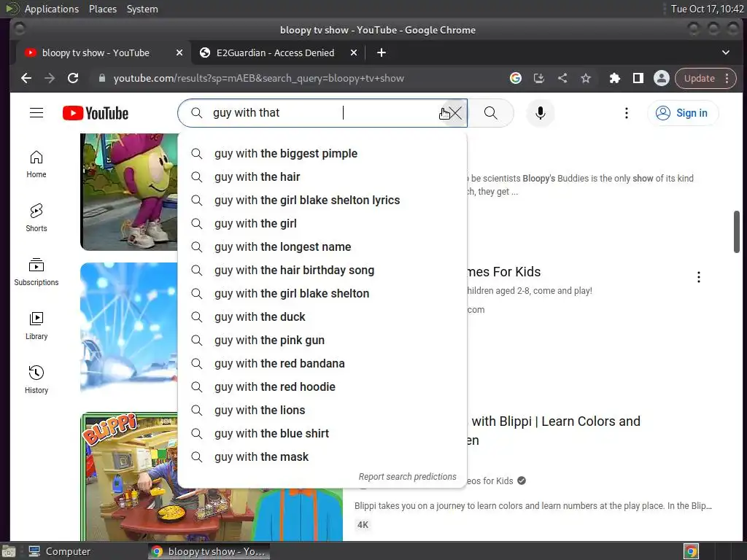This screenshot has height=560, width=747.
Task: Open YouTube settings three-dot menu
Action: pos(627,113)
